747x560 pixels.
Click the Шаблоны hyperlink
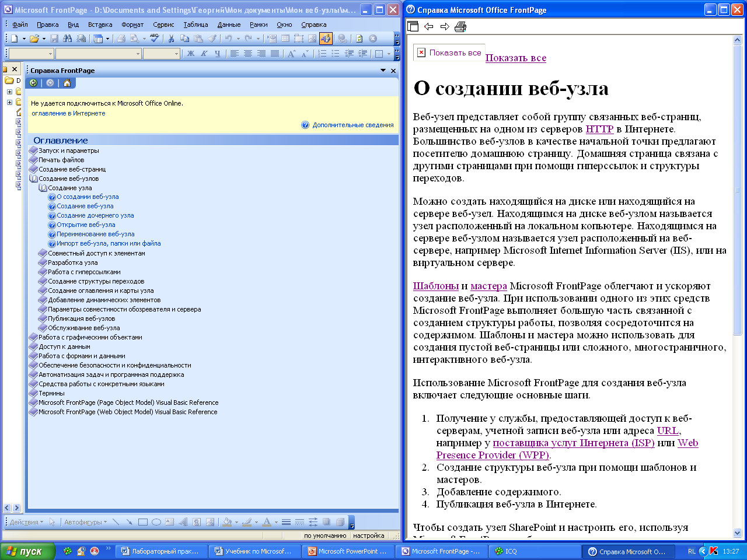point(436,286)
